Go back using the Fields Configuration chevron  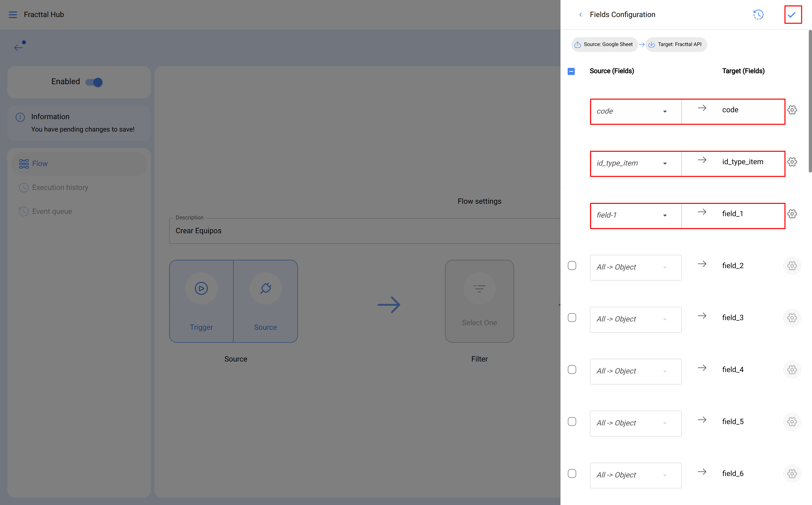click(581, 15)
